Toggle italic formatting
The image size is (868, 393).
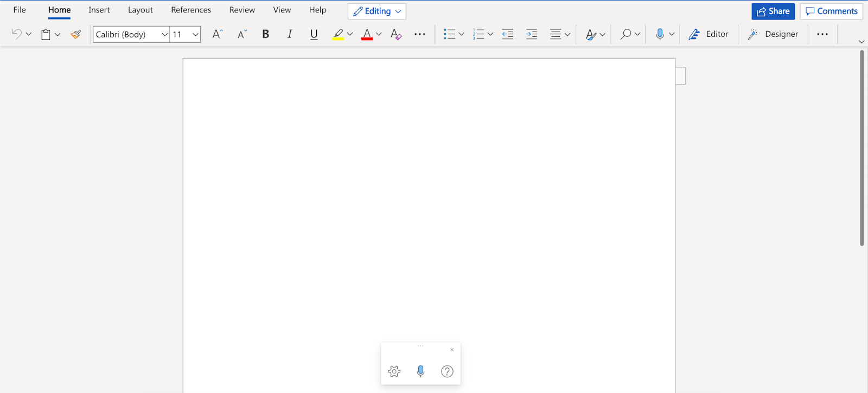(x=290, y=34)
